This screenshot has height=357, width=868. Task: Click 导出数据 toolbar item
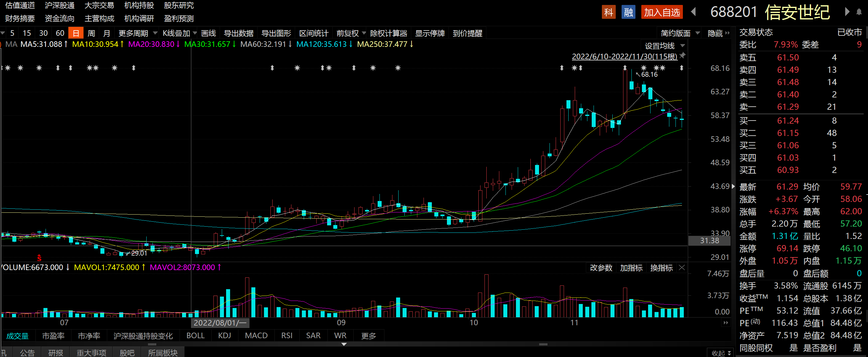coord(239,33)
